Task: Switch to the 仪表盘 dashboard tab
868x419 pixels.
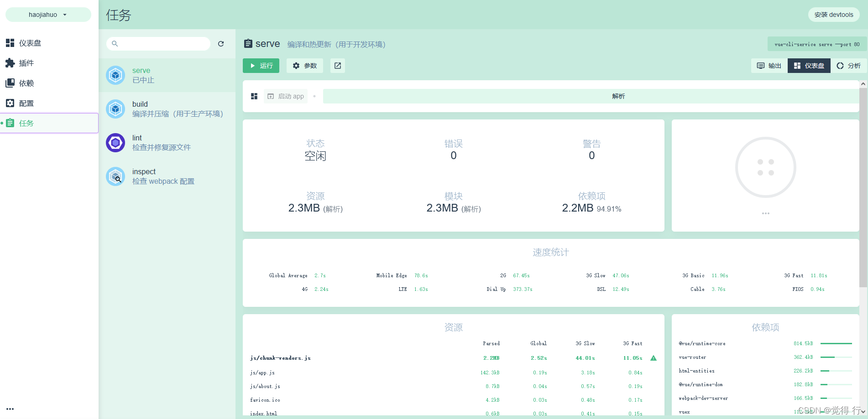Action: 809,66
